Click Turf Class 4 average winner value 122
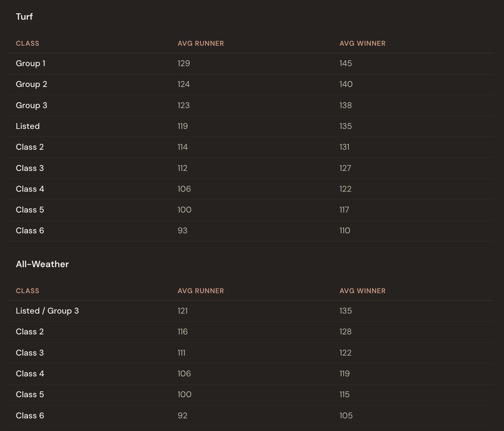The image size is (504, 431). coord(345,189)
